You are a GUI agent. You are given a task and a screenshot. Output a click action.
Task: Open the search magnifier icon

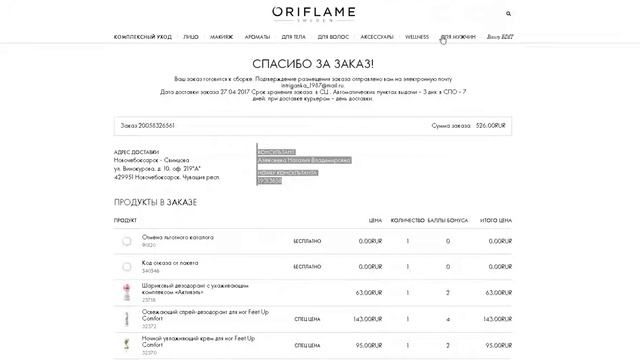[x=508, y=13]
